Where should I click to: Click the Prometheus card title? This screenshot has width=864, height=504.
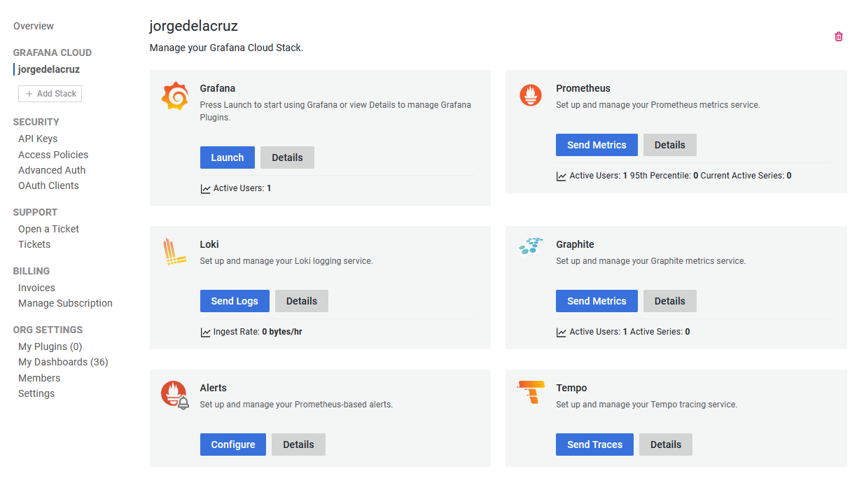point(583,88)
